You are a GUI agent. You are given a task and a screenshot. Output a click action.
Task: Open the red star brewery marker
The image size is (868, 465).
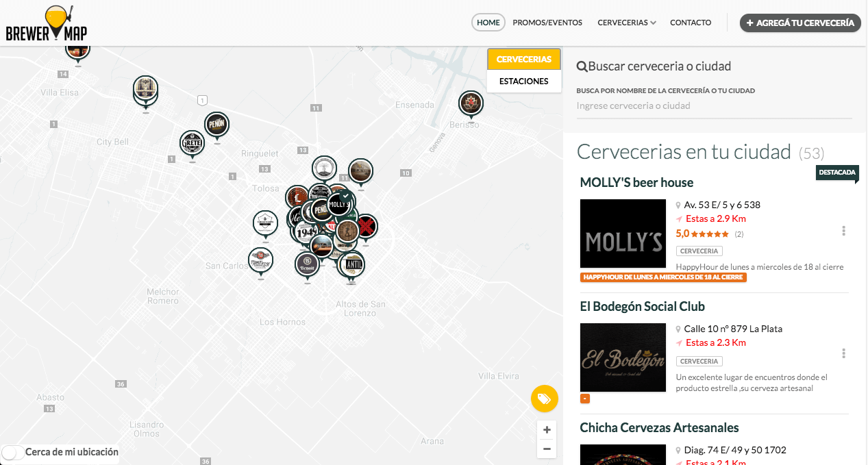click(x=366, y=226)
